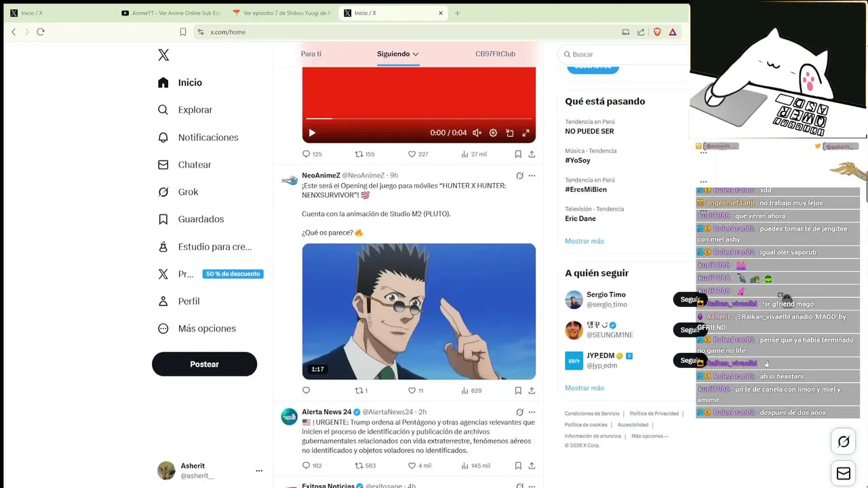Repost Alerta News 24 post with 563 reposts
The height and width of the screenshot is (488, 868).
coord(365,466)
